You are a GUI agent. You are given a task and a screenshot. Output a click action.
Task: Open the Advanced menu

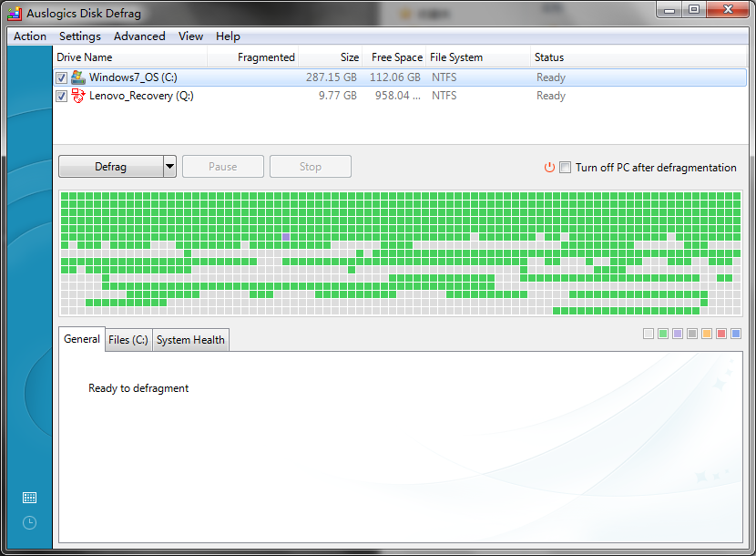click(139, 36)
